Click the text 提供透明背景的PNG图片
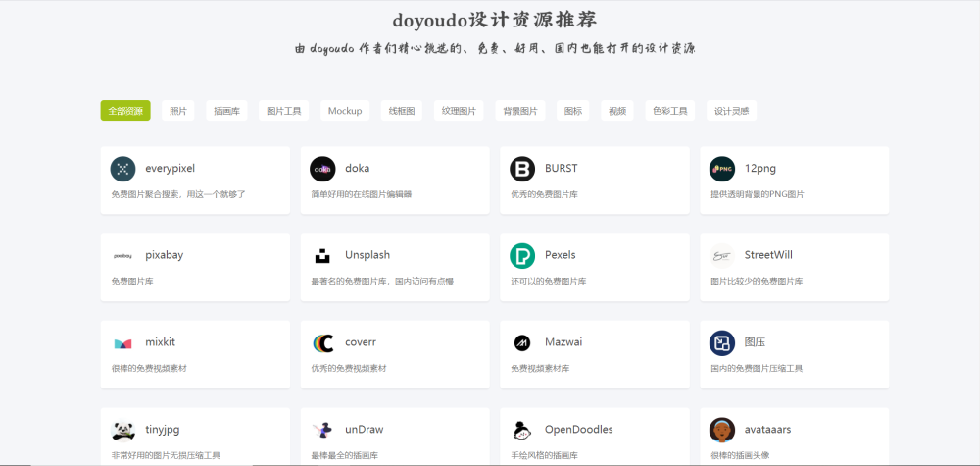The image size is (980, 466). tap(757, 194)
